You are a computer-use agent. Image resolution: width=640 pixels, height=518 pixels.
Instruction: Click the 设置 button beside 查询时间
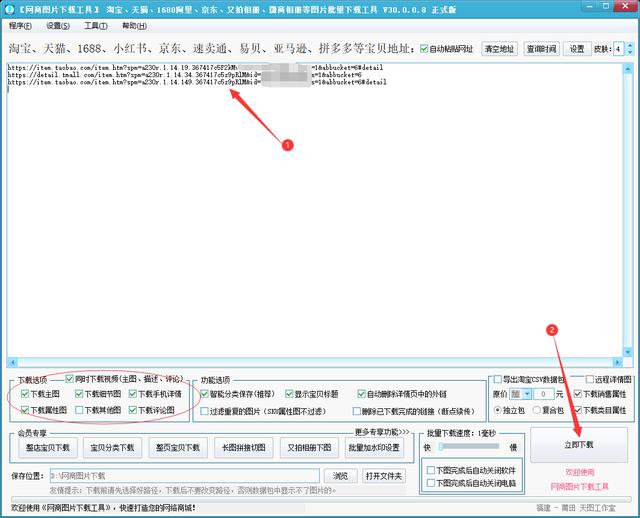577,49
